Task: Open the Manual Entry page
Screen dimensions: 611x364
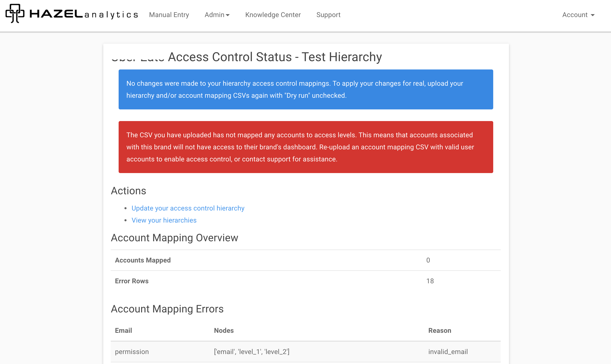Action: pos(169,15)
